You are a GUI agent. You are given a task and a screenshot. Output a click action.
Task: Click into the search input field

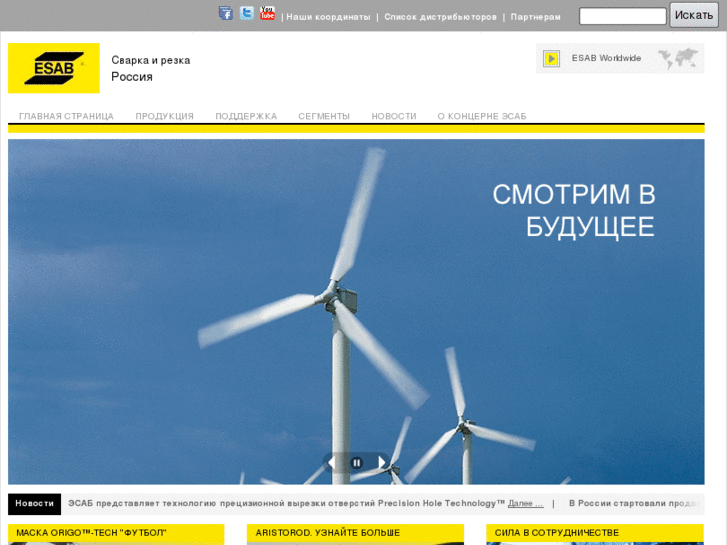tap(623, 16)
